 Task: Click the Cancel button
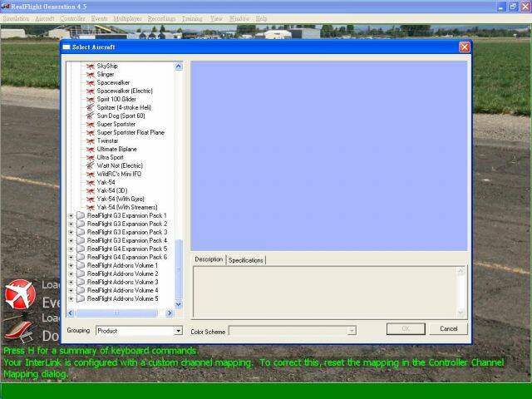(x=449, y=329)
